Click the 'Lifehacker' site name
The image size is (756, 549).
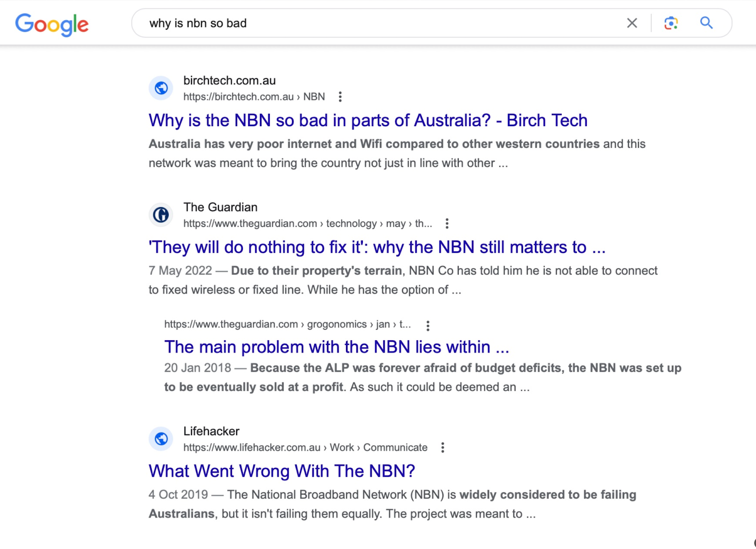pos(211,431)
